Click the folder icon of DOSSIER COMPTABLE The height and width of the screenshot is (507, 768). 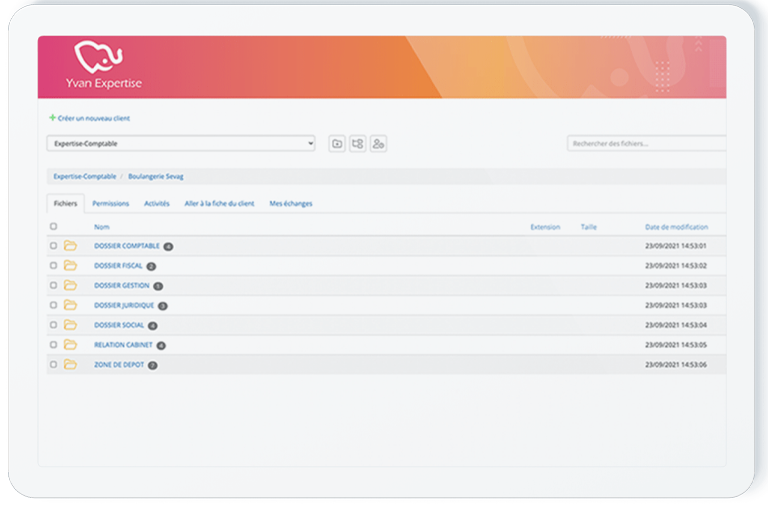pos(71,245)
